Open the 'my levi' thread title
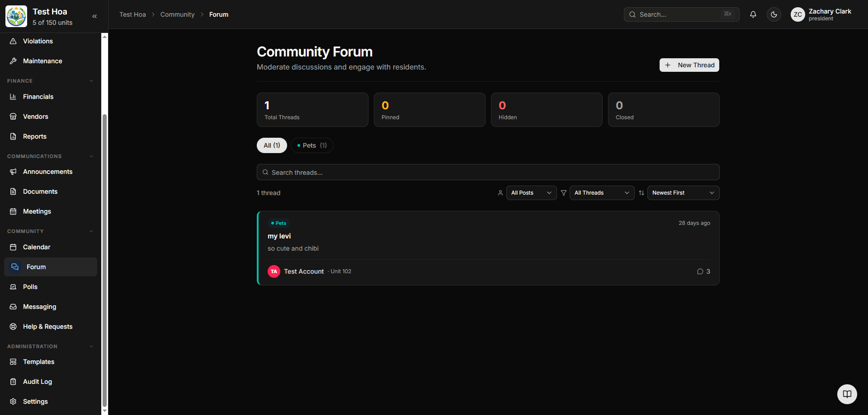This screenshot has width=868, height=415. (x=279, y=236)
